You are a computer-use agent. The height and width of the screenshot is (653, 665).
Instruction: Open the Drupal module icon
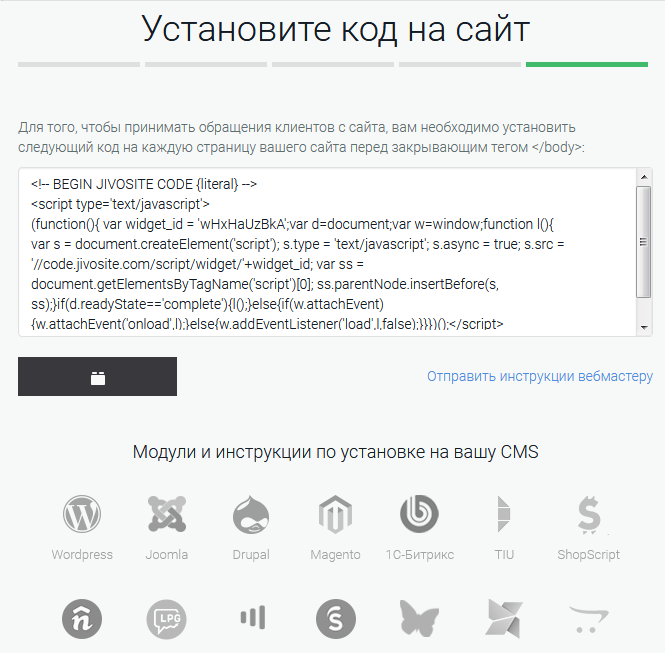251,515
